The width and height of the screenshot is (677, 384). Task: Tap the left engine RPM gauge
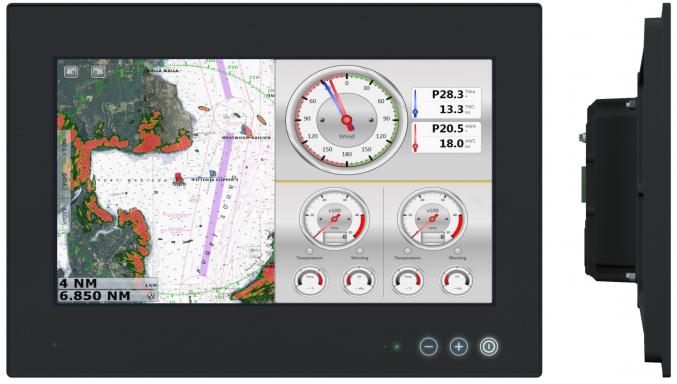(x=335, y=218)
